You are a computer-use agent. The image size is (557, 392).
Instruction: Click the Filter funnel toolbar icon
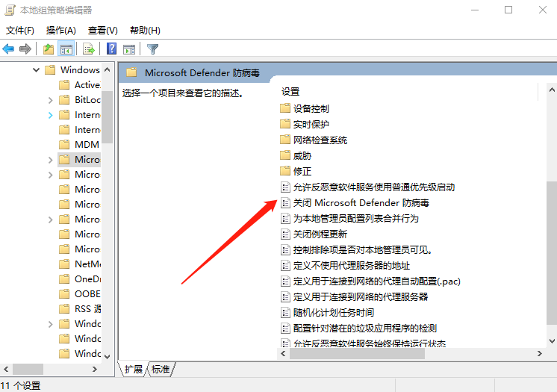pos(153,49)
